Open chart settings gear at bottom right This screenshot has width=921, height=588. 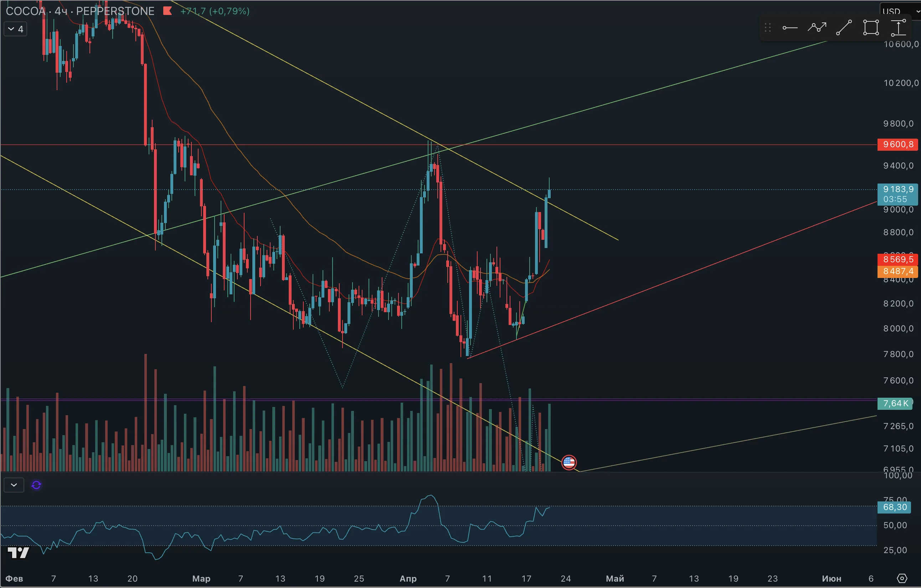pyautogui.click(x=902, y=578)
